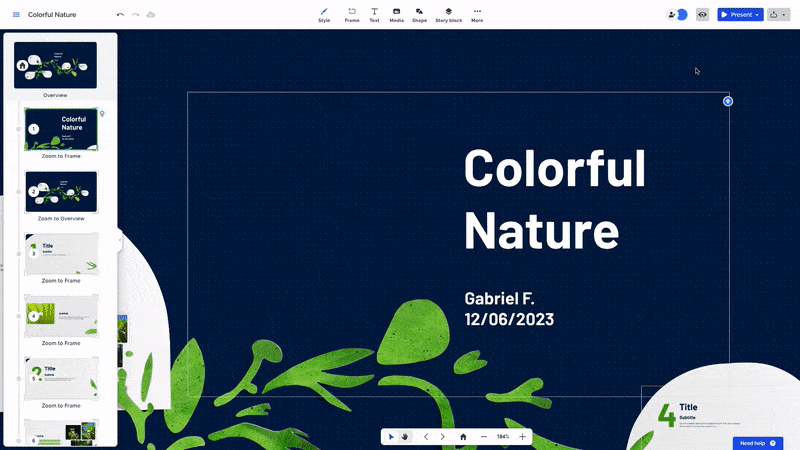Open the Frame tool

[x=352, y=15]
